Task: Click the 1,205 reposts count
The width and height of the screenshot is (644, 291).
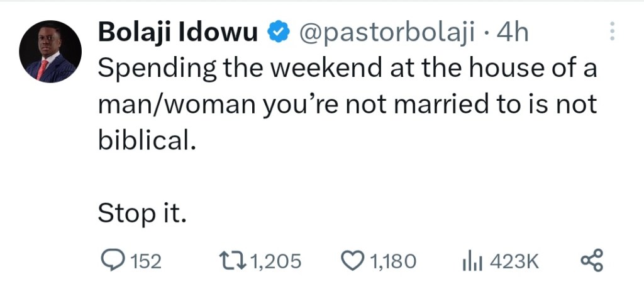Action: click(275, 260)
